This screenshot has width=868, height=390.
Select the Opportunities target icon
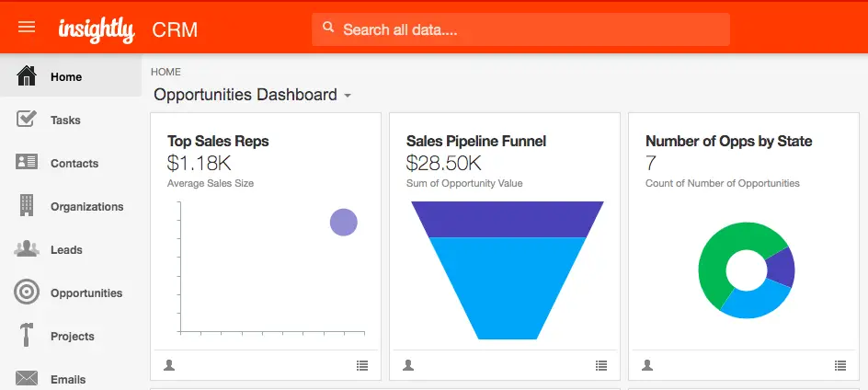pyautogui.click(x=27, y=292)
